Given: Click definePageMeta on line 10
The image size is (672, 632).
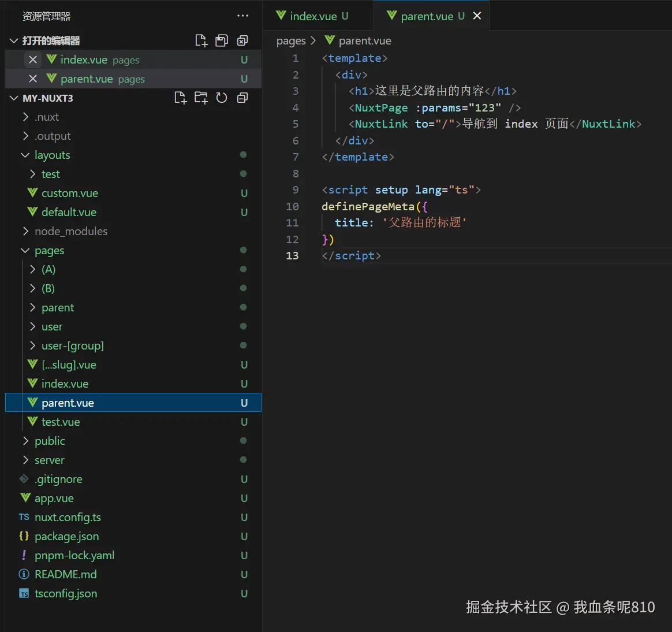Looking at the screenshot, I should (x=368, y=207).
